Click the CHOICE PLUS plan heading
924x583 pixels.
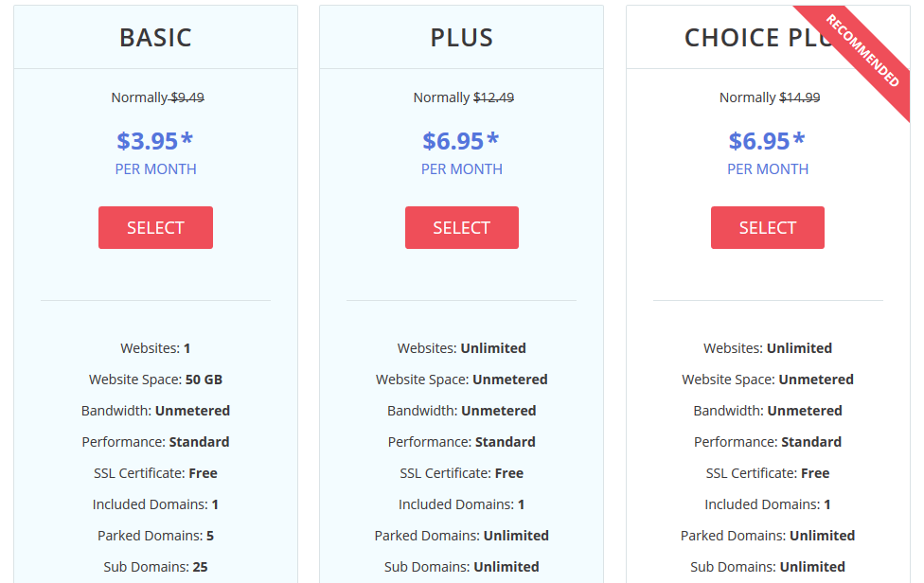[760, 38]
